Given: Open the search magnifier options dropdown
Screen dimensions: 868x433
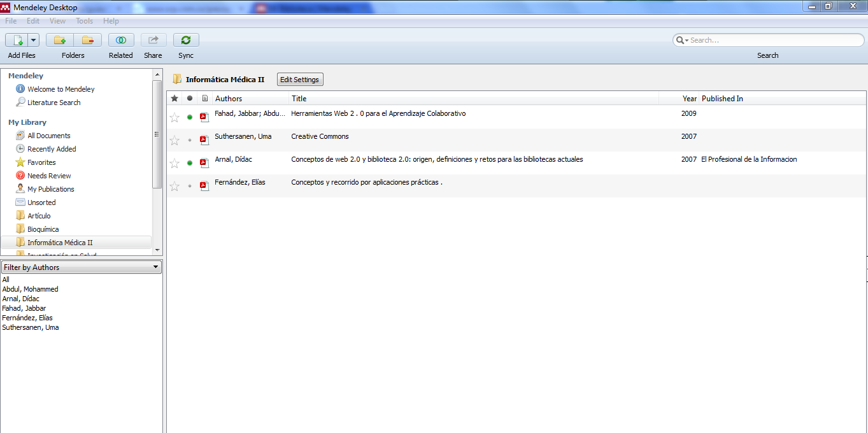Looking at the screenshot, I should pyautogui.click(x=682, y=40).
